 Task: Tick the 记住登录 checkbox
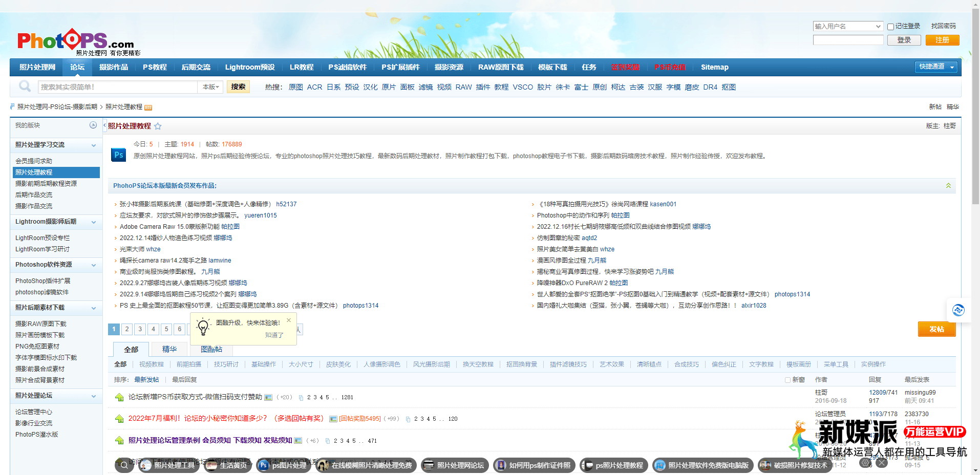(890, 27)
